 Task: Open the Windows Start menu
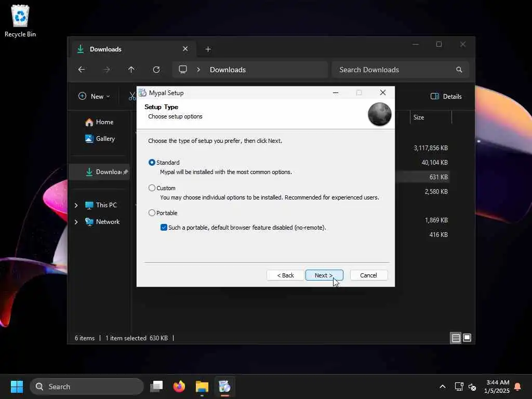[17, 387]
